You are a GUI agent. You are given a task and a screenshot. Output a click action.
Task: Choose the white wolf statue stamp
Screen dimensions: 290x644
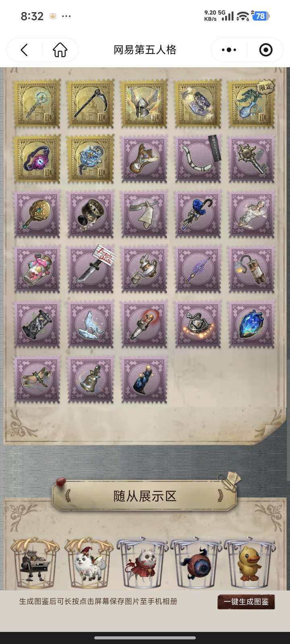pyautogui.click(x=90, y=324)
